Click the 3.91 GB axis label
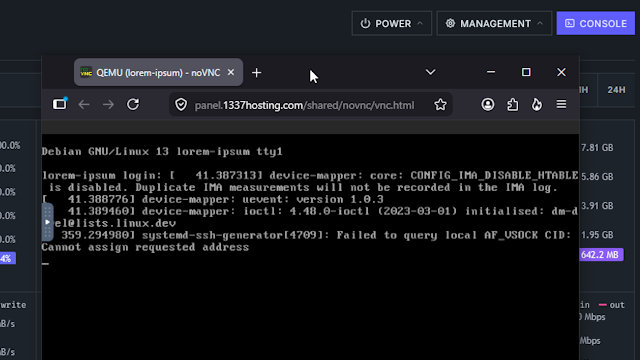Screen dimensions: 640x360 click(597, 206)
